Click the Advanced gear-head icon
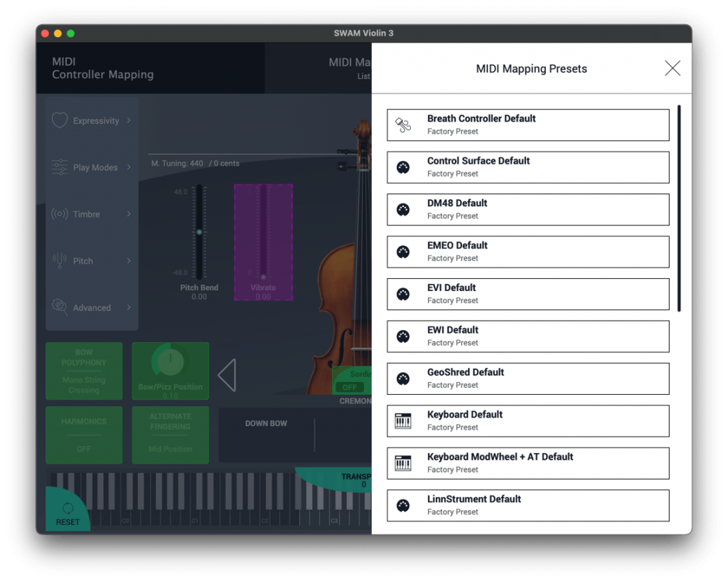 click(x=60, y=307)
